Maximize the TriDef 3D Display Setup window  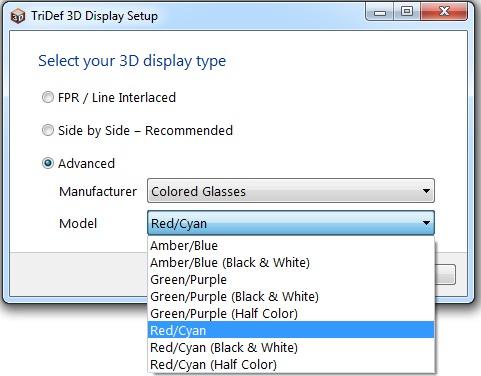tap(407, 12)
